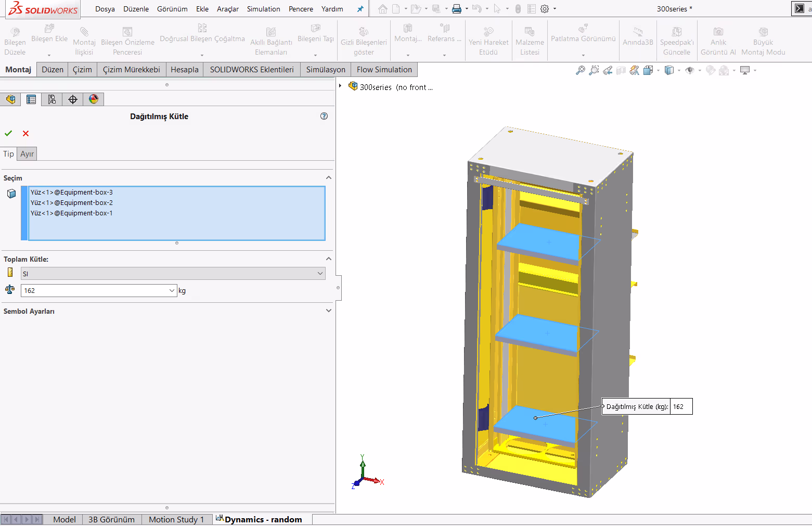Select Yüz<1>@Equipment-box-1 in the selection list

tap(72, 213)
